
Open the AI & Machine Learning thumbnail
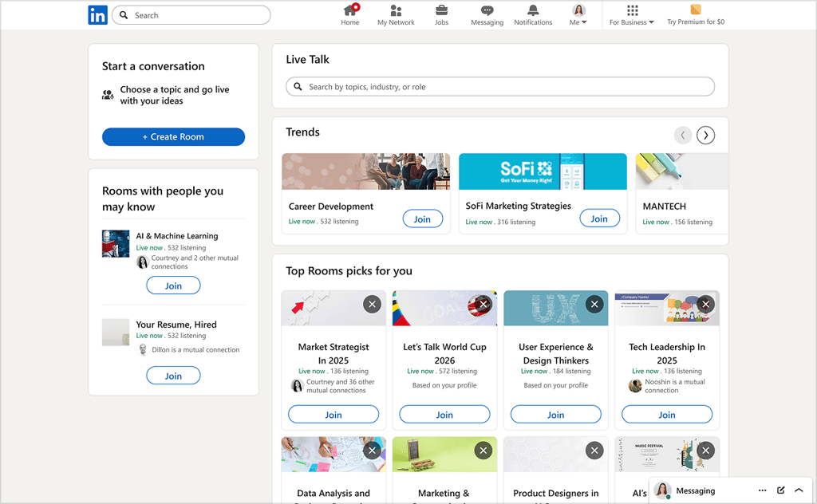click(x=116, y=244)
